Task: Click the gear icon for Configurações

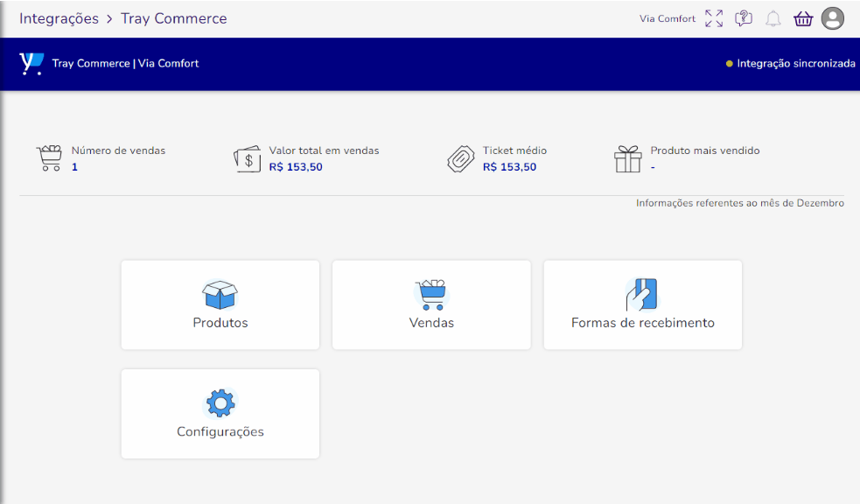Action: click(x=220, y=403)
